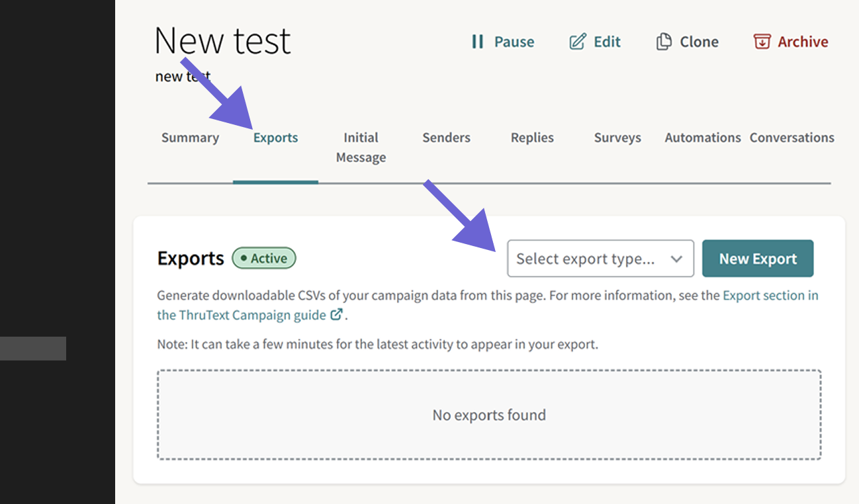Click the Archive box icon
859x504 pixels.
(x=762, y=42)
